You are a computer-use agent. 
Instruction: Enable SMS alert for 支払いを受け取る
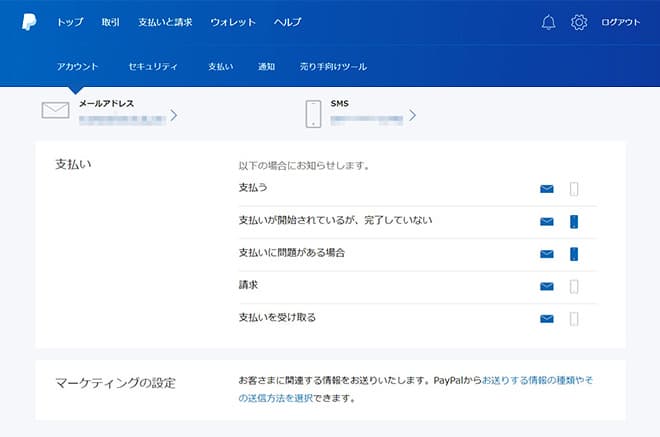(x=574, y=319)
